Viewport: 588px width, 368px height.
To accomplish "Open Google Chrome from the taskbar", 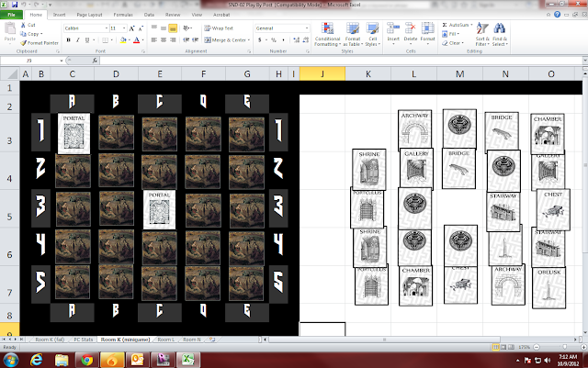I will click(x=87, y=360).
